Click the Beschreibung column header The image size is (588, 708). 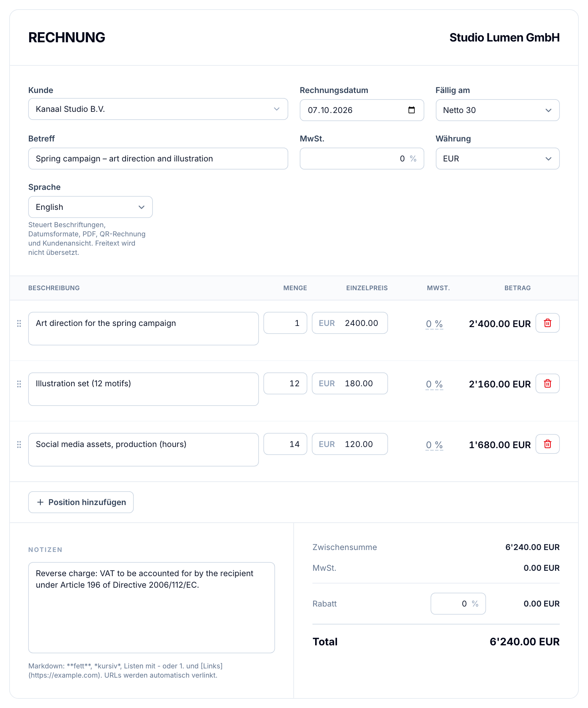pyautogui.click(x=54, y=288)
